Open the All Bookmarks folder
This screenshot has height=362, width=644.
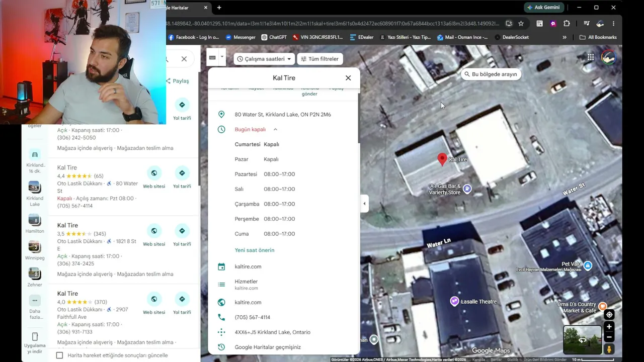point(598,37)
